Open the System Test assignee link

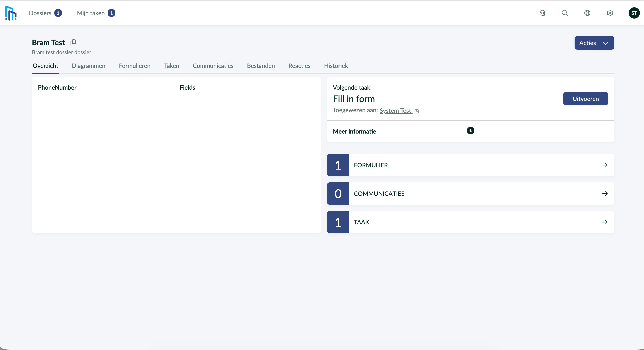395,111
